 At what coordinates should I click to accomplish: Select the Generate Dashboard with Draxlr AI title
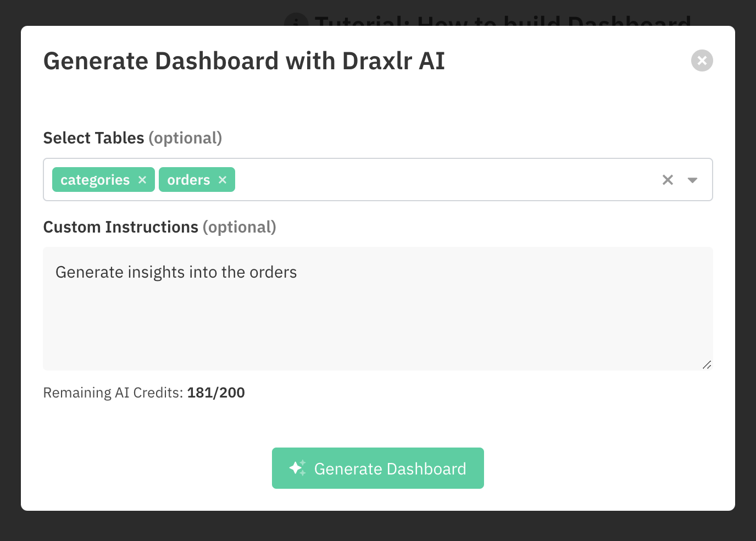(x=244, y=60)
